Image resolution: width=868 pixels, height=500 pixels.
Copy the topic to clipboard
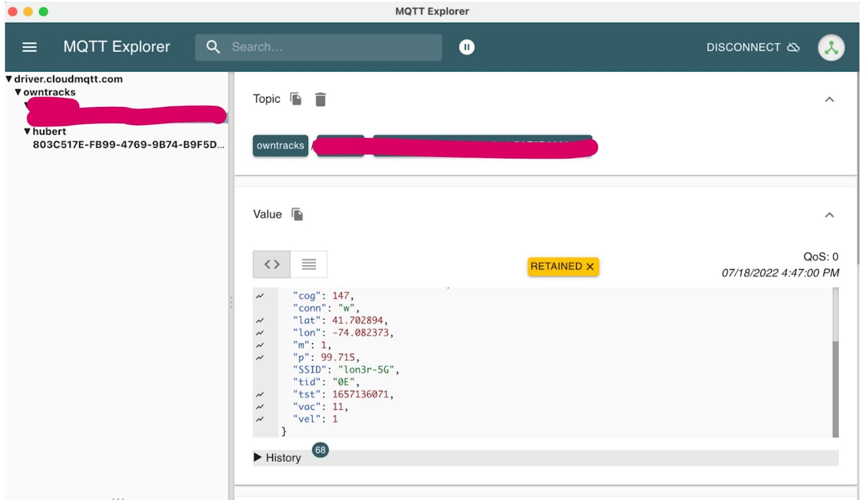pos(296,99)
